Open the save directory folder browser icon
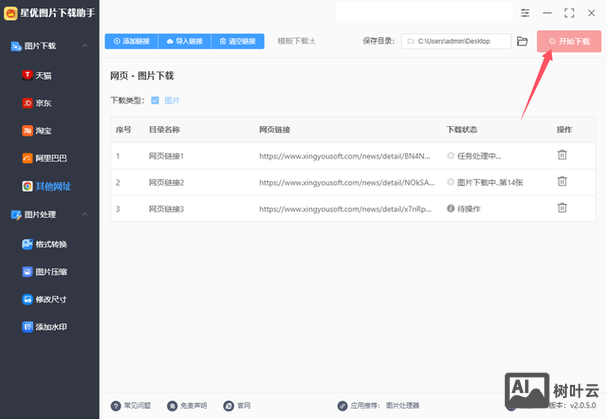The height and width of the screenshot is (419, 607). (522, 41)
